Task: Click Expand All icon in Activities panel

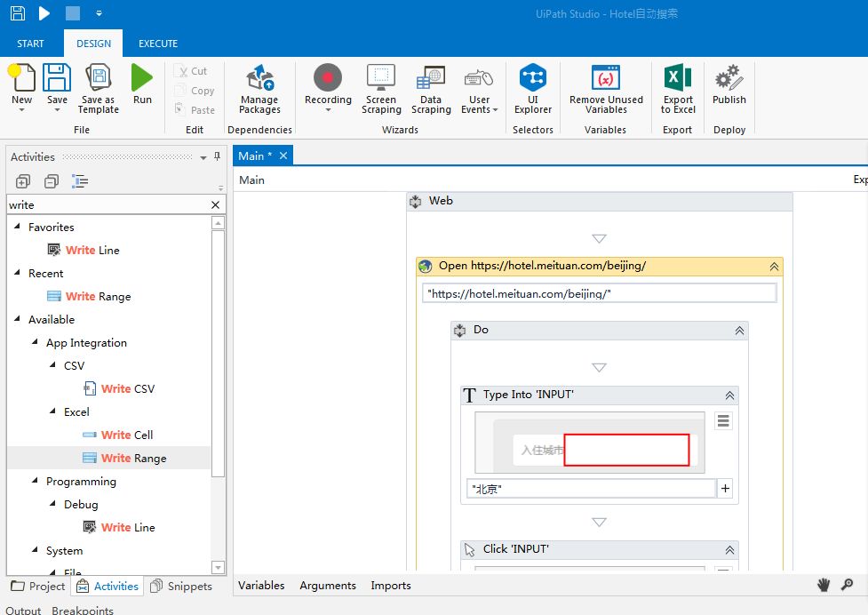Action: tap(23, 181)
